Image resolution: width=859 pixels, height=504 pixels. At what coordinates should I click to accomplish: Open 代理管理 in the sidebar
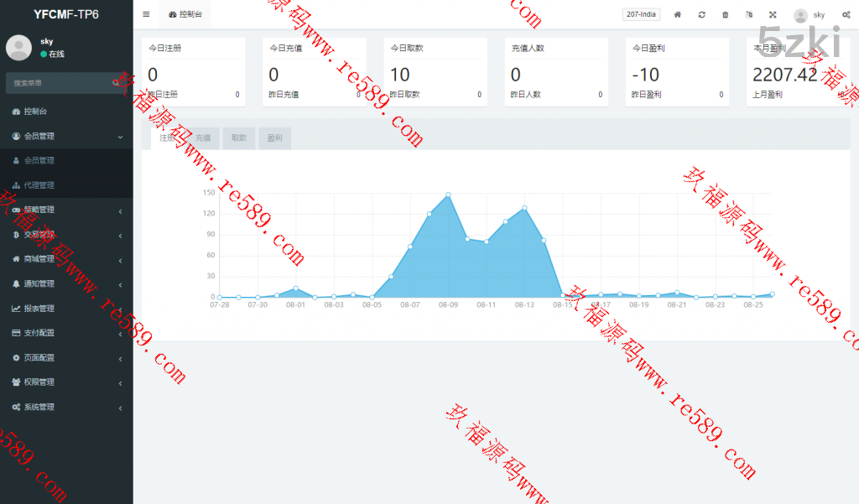39,185
